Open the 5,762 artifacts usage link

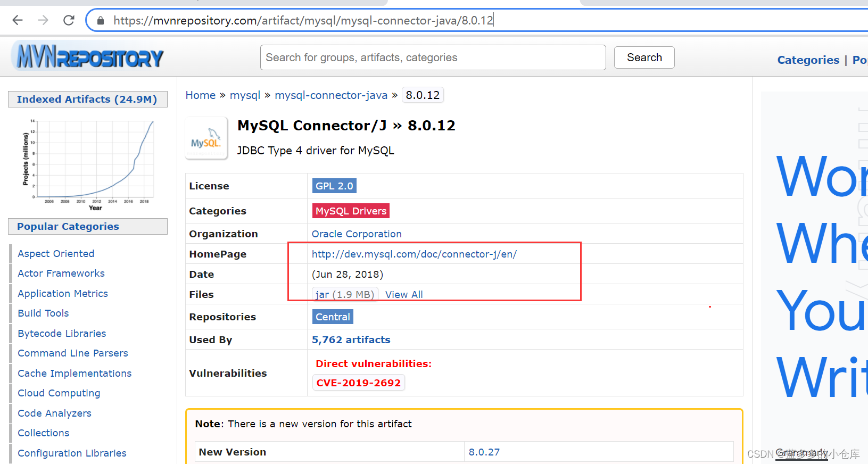pyautogui.click(x=351, y=339)
